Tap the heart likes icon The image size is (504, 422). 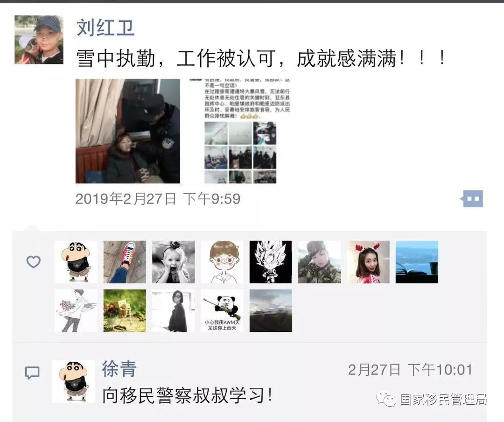[x=34, y=262]
